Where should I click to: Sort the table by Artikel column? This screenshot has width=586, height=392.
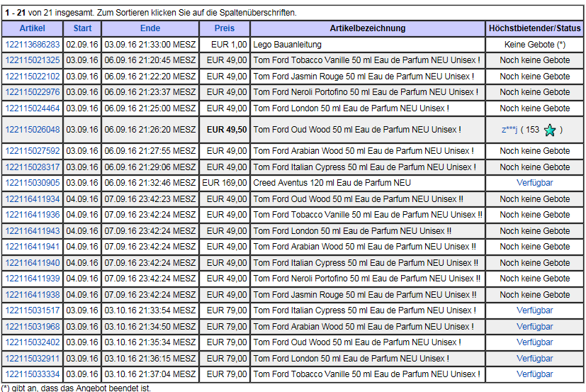coord(32,28)
